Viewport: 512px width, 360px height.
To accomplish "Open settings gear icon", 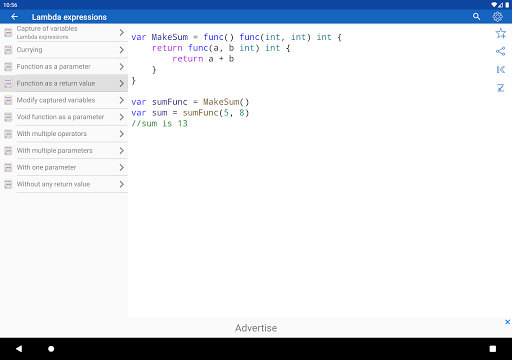I will click(x=497, y=17).
